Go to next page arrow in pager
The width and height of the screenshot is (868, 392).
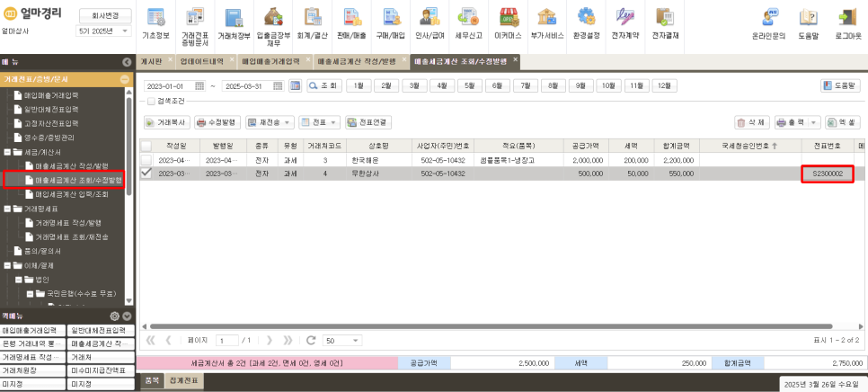(270, 340)
